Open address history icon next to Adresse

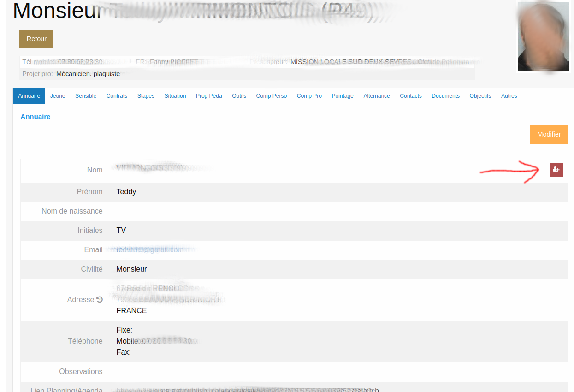pos(100,299)
